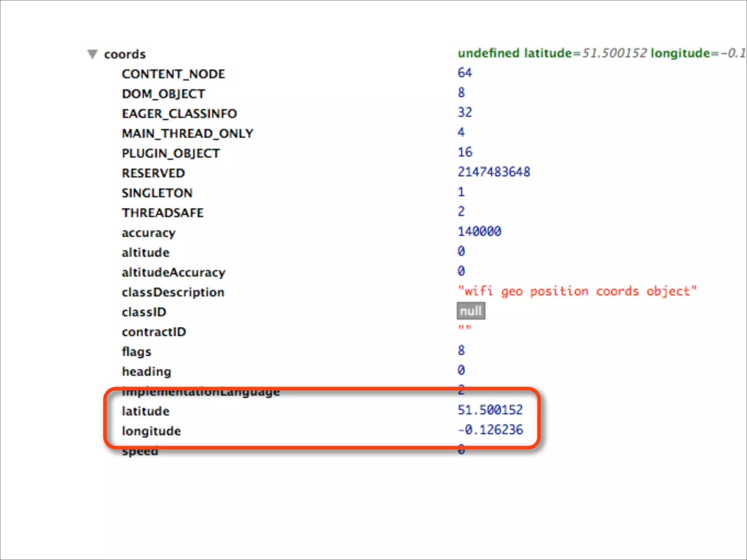Click the THREADSAFE property name
747x560 pixels.
(163, 213)
